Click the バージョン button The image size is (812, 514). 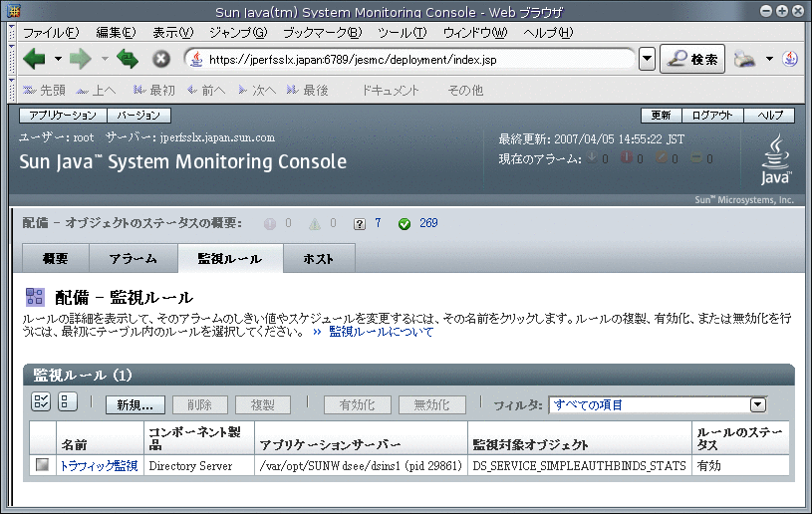click(138, 115)
